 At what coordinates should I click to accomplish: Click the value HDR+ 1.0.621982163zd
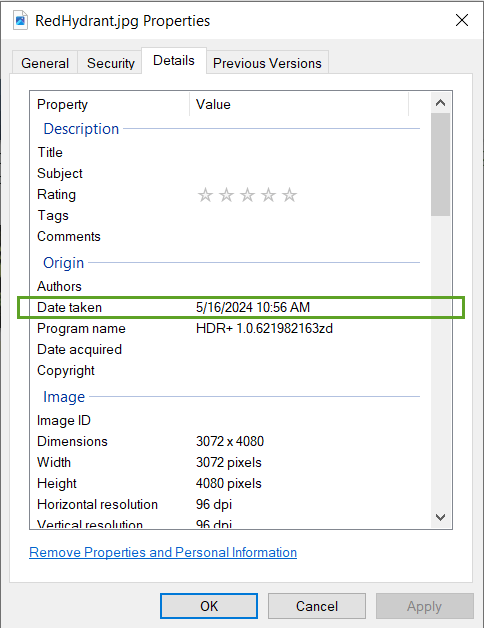(264, 328)
